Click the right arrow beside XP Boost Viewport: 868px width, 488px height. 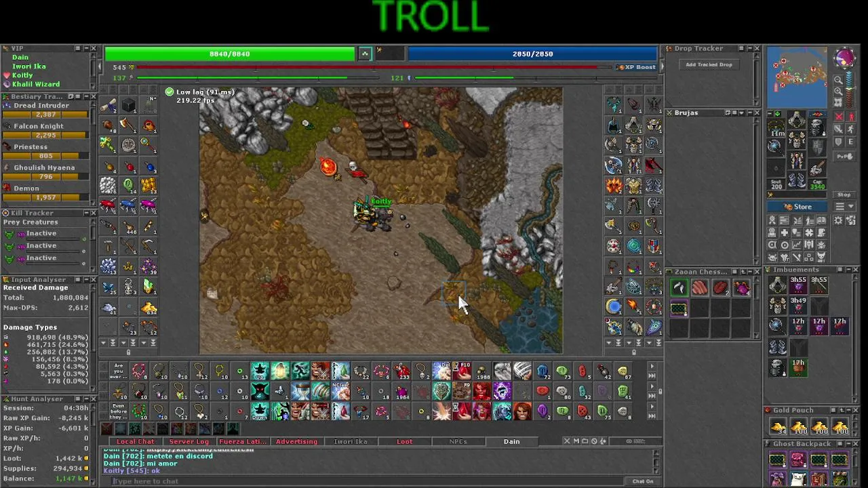[x=661, y=67]
